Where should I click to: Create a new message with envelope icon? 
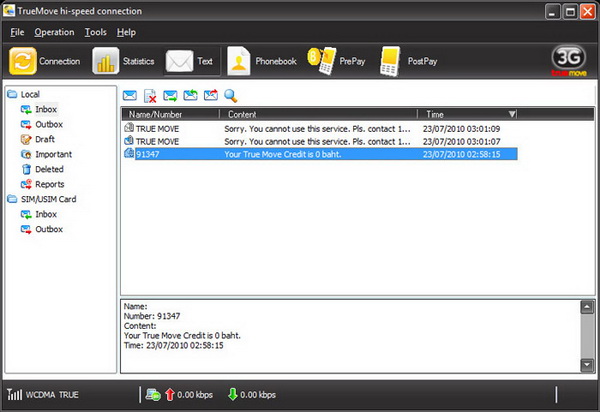coord(130,95)
